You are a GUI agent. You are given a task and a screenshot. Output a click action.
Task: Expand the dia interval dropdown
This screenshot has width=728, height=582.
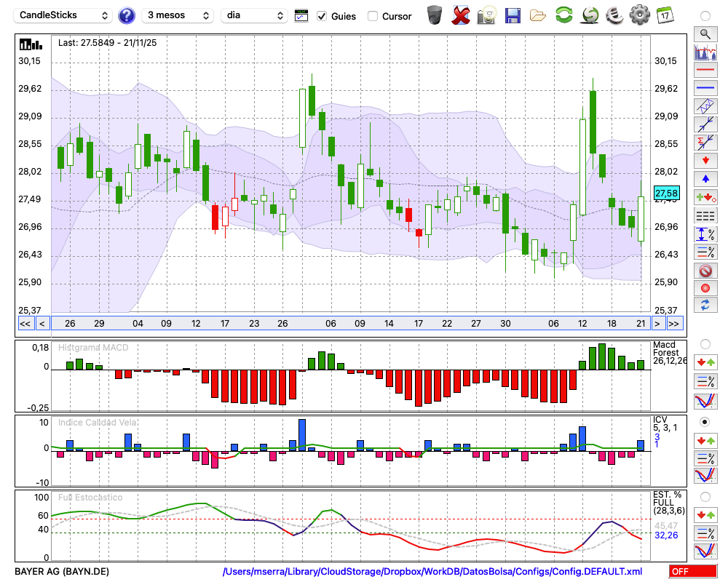(x=256, y=15)
